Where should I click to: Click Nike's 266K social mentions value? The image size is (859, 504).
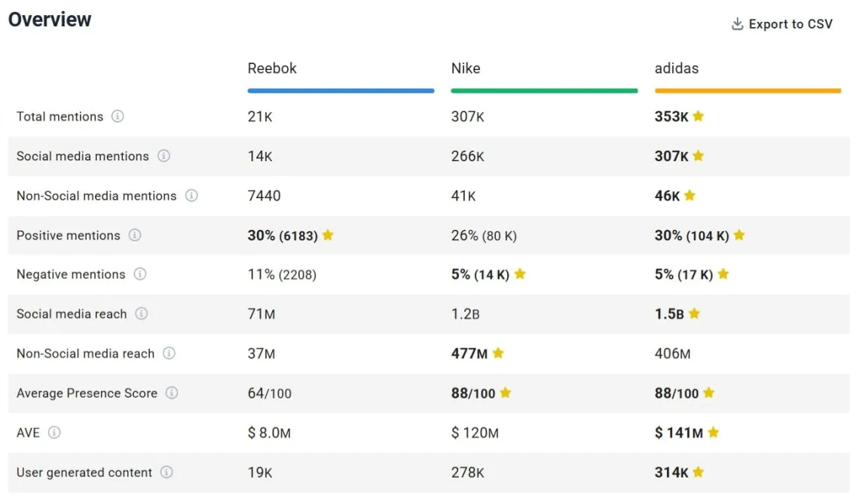(x=467, y=156)
